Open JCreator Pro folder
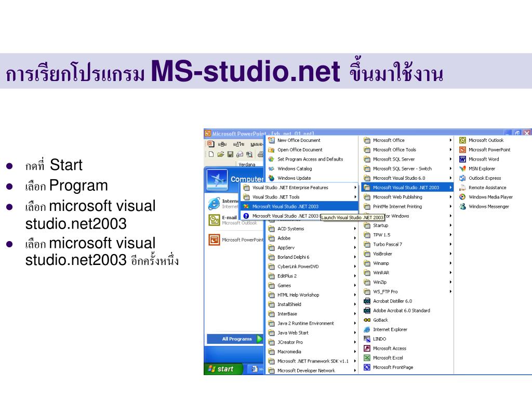Image resolution: width=532 pixels, height=399 pixels. pos(312,342)
